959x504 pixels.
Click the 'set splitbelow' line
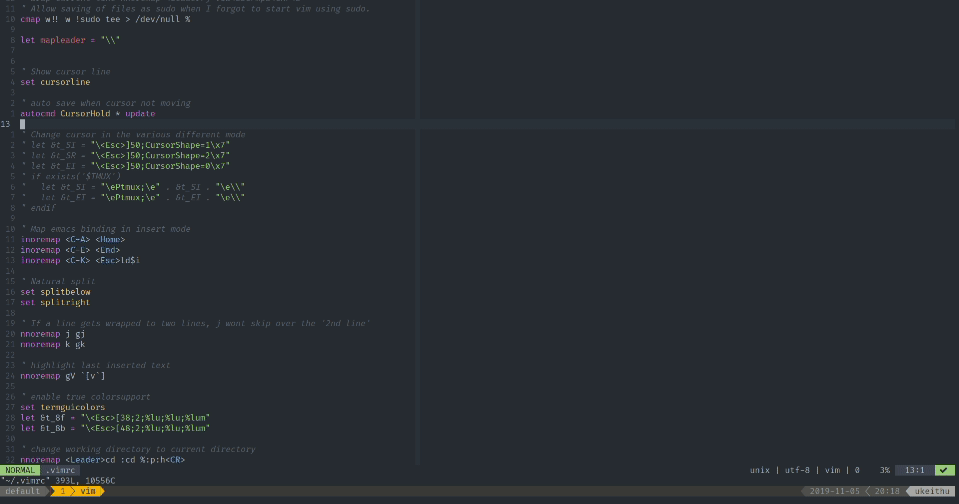point(55,292)
